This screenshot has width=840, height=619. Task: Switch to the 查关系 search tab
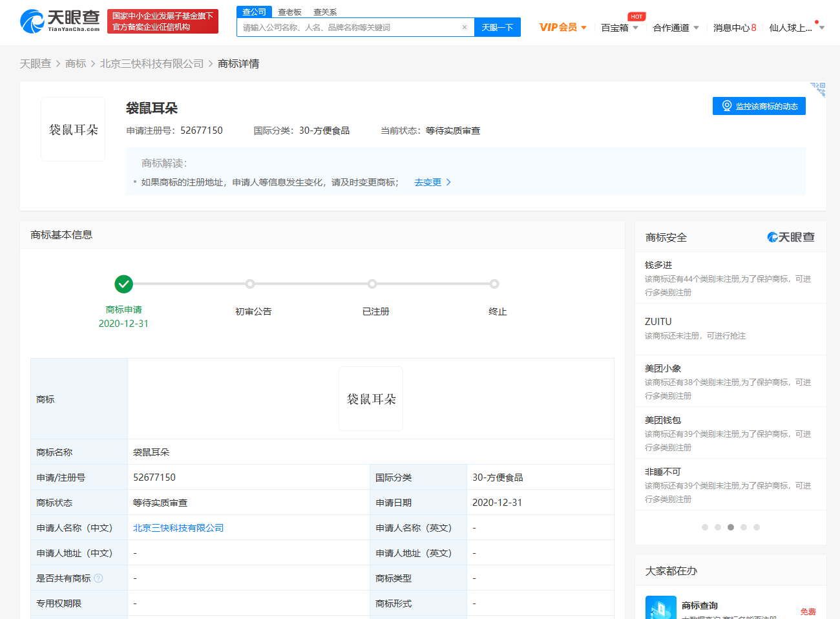[x=325, y=12]
